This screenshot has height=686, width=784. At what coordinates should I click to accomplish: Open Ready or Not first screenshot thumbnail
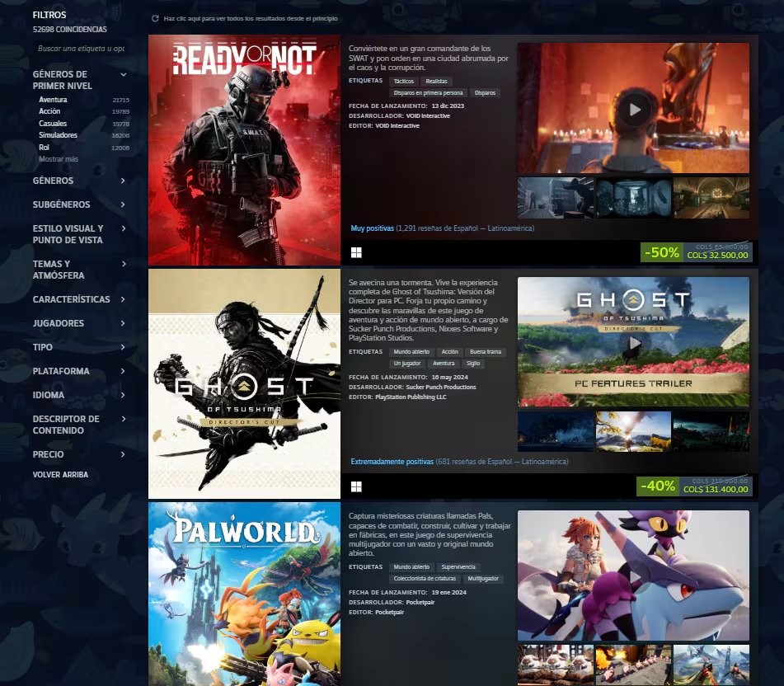pyautogui.click(x=556, y=198)
